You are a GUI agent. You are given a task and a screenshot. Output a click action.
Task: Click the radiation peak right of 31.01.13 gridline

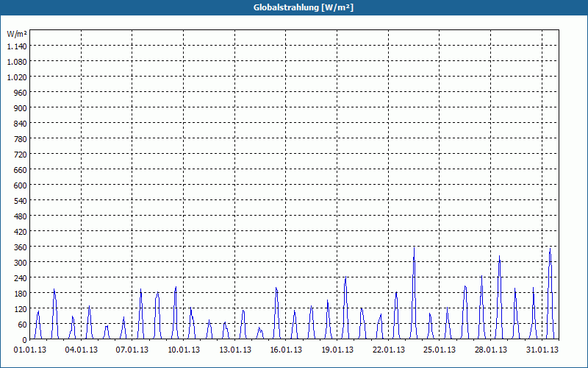click(550, 293)
